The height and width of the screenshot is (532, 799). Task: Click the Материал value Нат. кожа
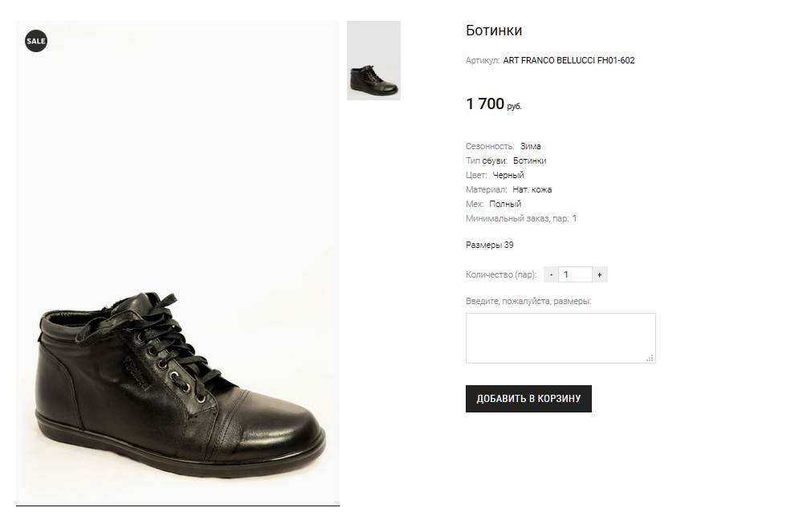click(532, 189)
